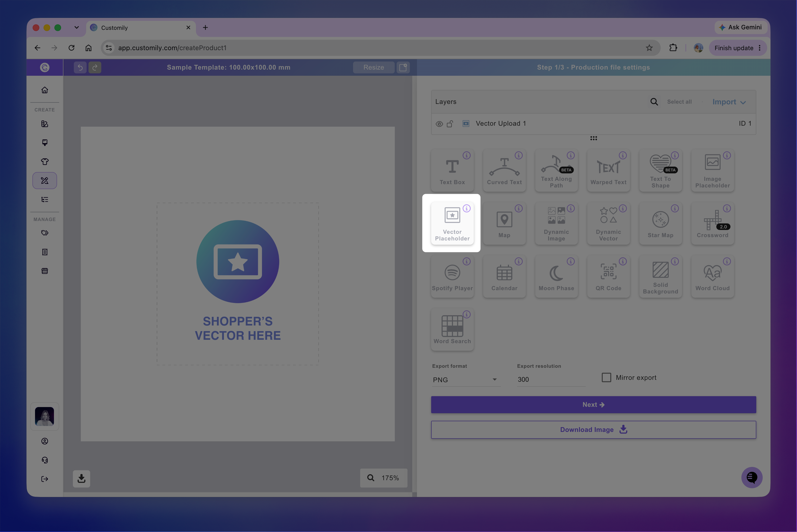
Task: Insert a Solid Background element
Action: [x=660, y=276]
